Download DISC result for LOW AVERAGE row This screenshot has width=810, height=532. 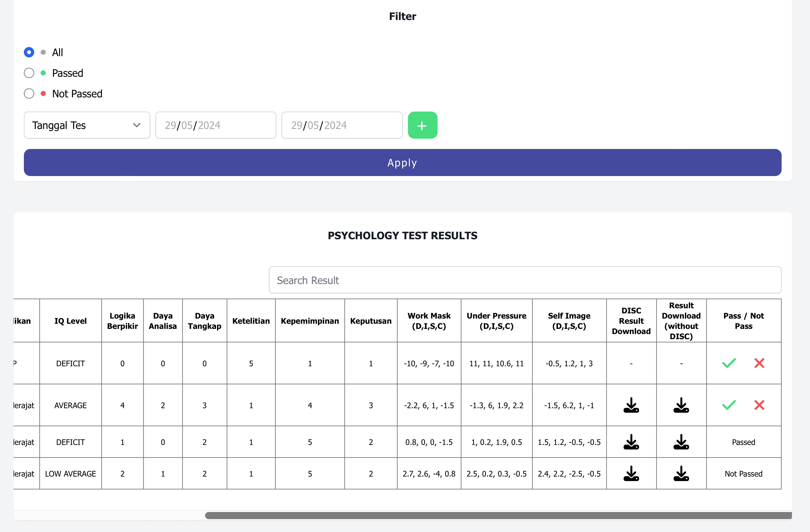pos(631,473)
